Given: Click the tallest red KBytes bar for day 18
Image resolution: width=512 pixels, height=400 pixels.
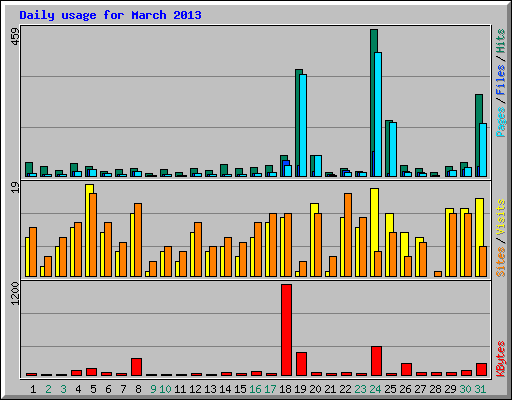Looking at the screenshot, I should tap(286, 330).
